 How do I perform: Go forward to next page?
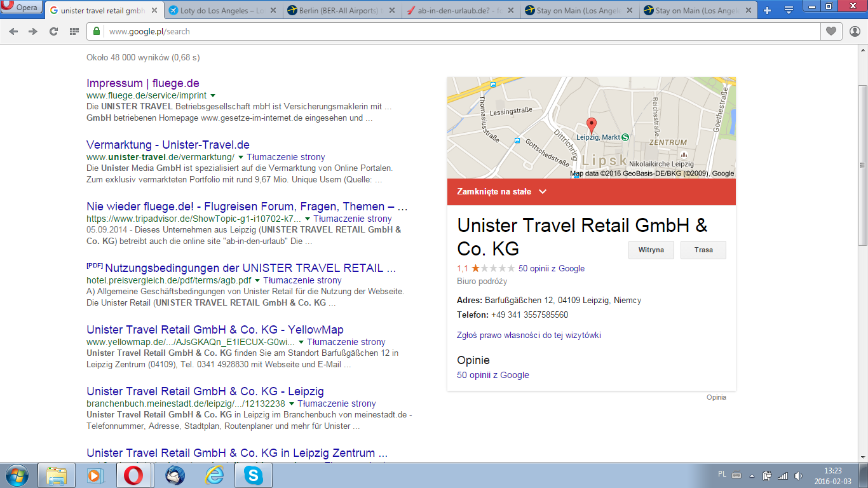point(34,31)
